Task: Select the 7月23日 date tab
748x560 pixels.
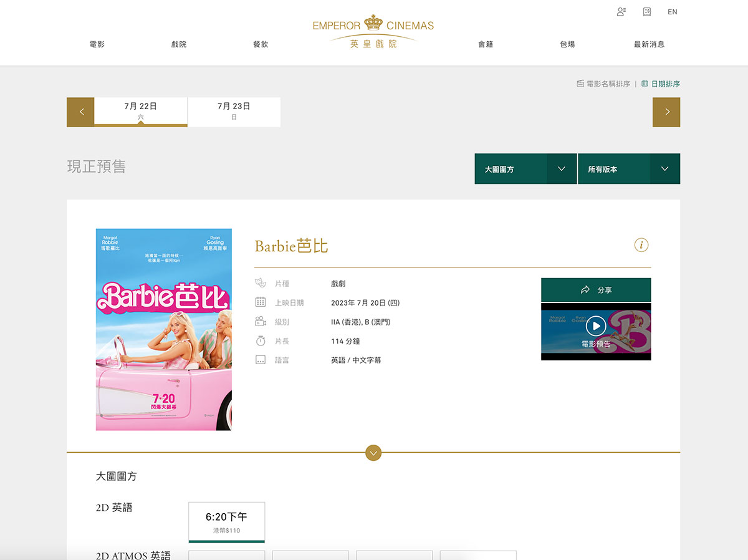Action: coord(234,112)
